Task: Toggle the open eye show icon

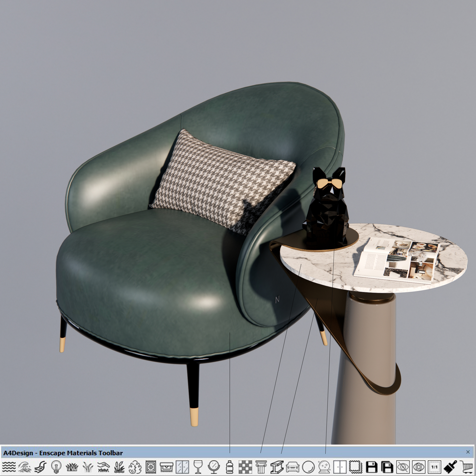Action: (419, 467)
